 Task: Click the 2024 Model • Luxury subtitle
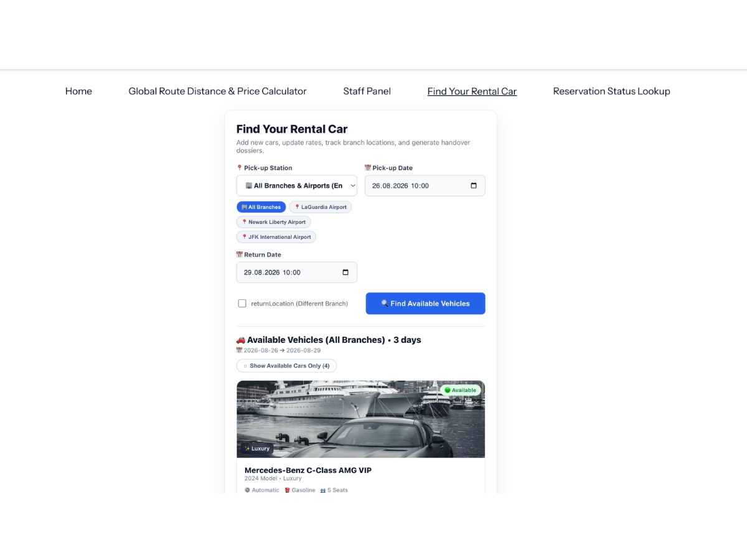tap(273, 478)
